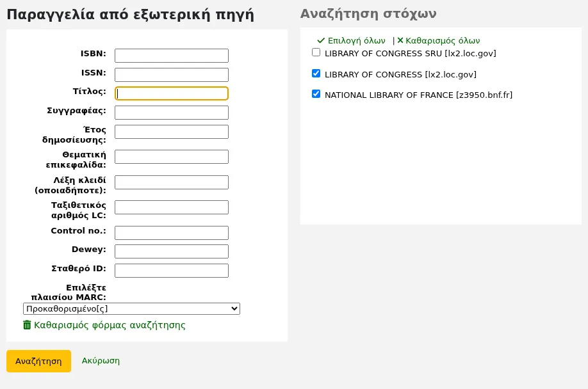Click Επιλογή όλων link text

(x=357, y=40)
